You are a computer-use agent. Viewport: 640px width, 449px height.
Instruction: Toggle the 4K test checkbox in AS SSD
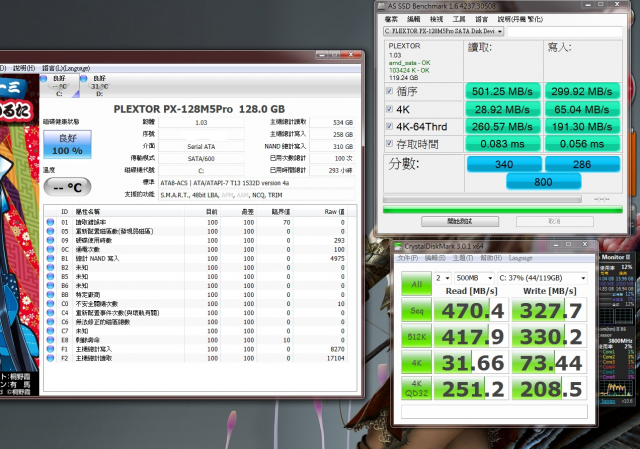[x=389, y=109]
